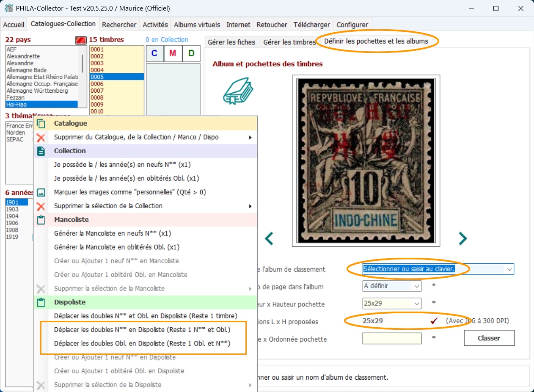Open the album de classement dropdown
Screen dimensions: 534x392
[509, 269]
